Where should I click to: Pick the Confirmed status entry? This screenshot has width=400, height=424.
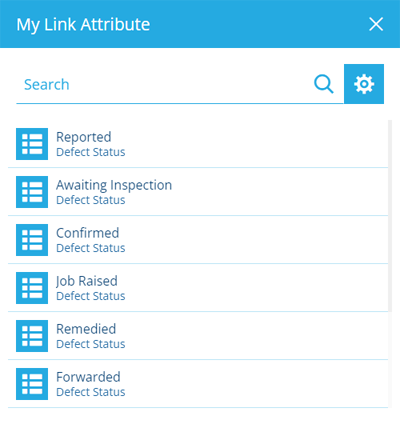click(x=198, y=240)
